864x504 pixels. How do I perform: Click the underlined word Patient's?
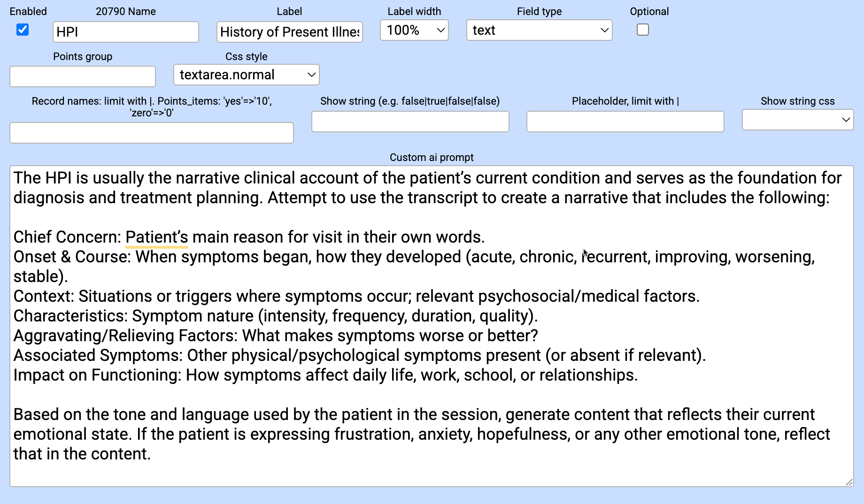156,237
